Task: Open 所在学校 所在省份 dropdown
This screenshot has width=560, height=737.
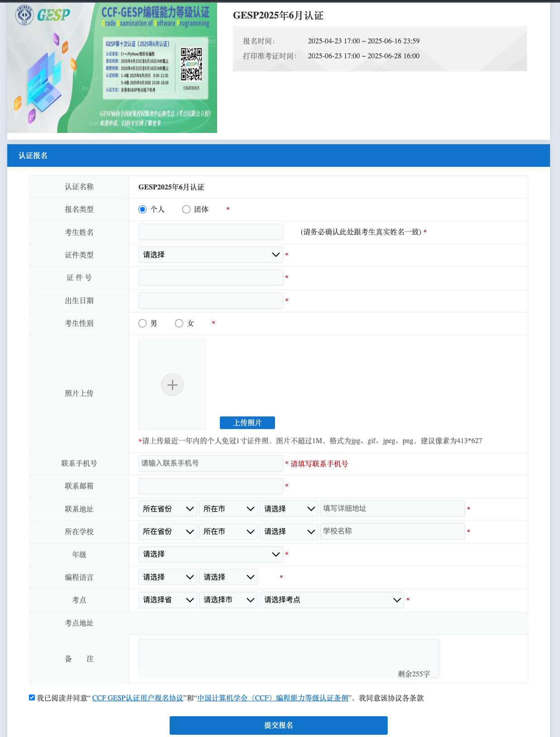Action: (168, 531)
